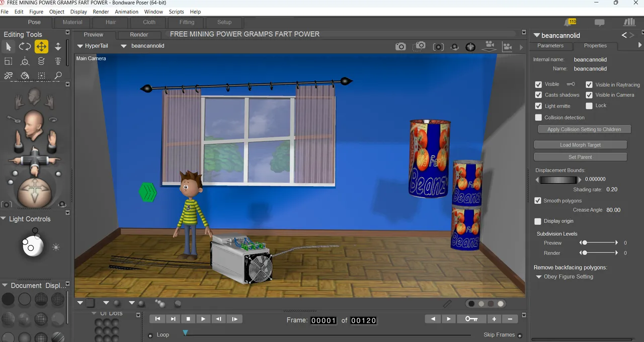Viewport: 644px width, 342px height.
Task: Toggle Skip Frames option
Action: [520, 335]
